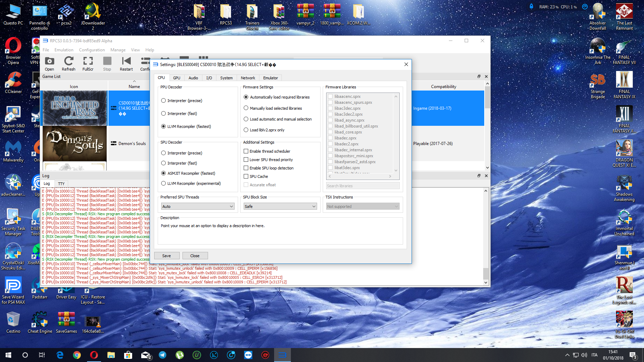
Task: Choose Load liblv2.sprx only
Action: click(x=264, y=130)
